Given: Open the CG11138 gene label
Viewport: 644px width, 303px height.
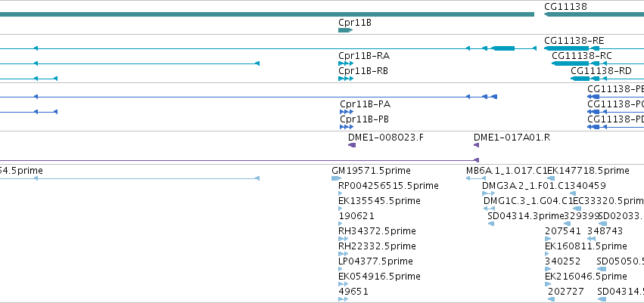Looking at the screenshot, I should 565,7.
